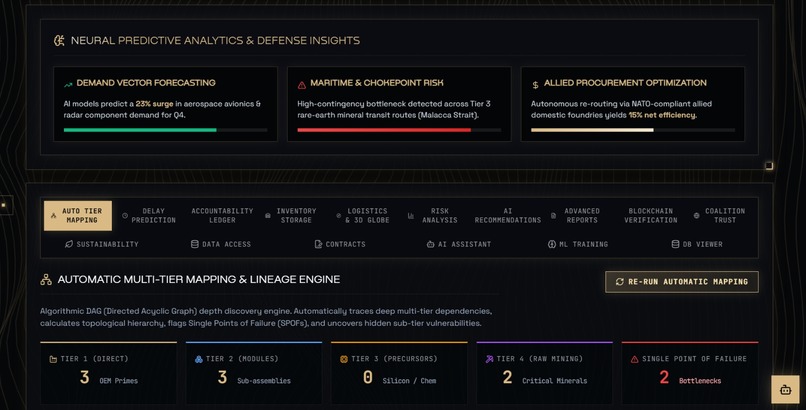Open the Maritime & Chokepoint Risk card
806x410 pixels.
399,104
